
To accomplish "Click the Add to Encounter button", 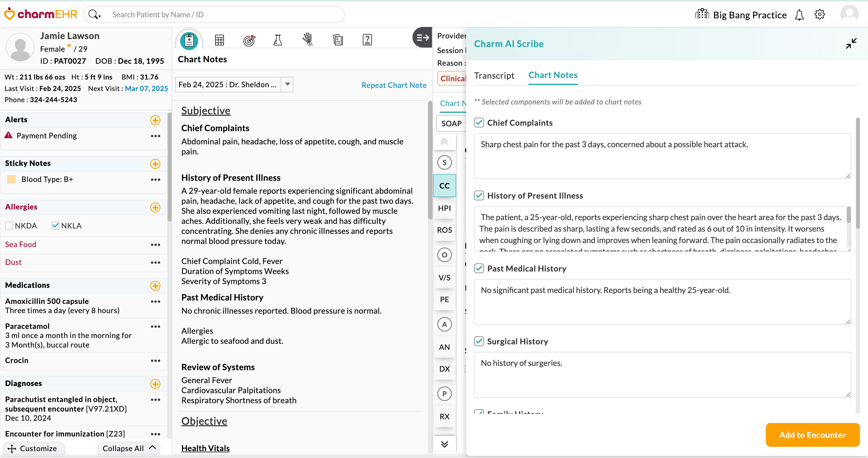I will click(x=812, y=435).
